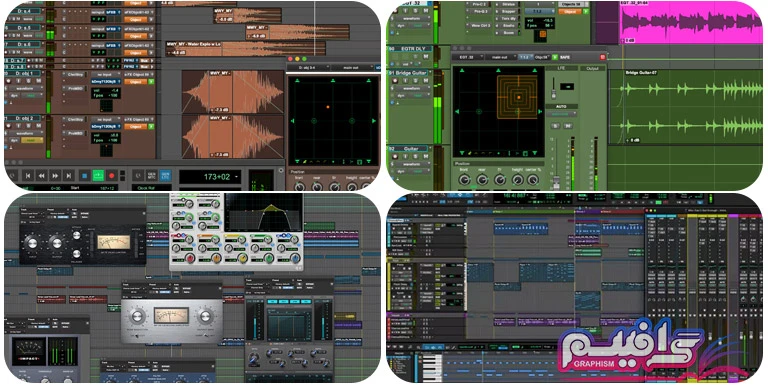Open 'no input' selector on D: obj 1
768x386 pixels.
click(x=106, y=74)
